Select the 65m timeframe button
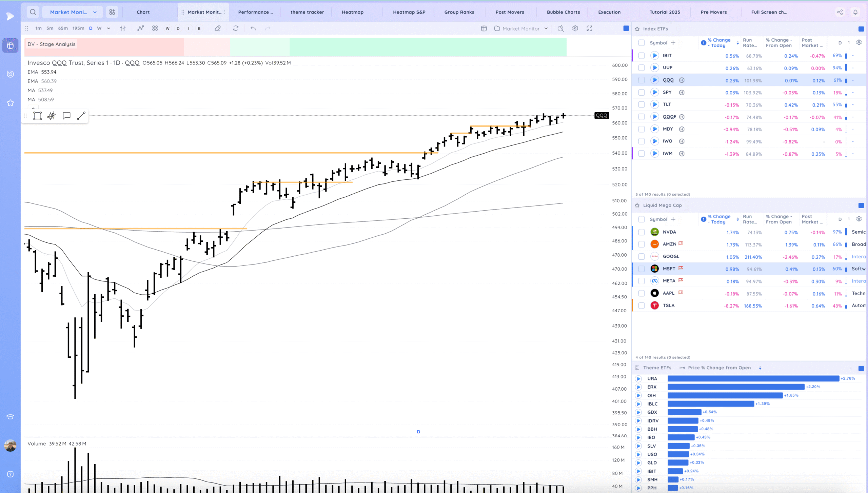Viewport: 868px width, 493px height. click(63, 28)
